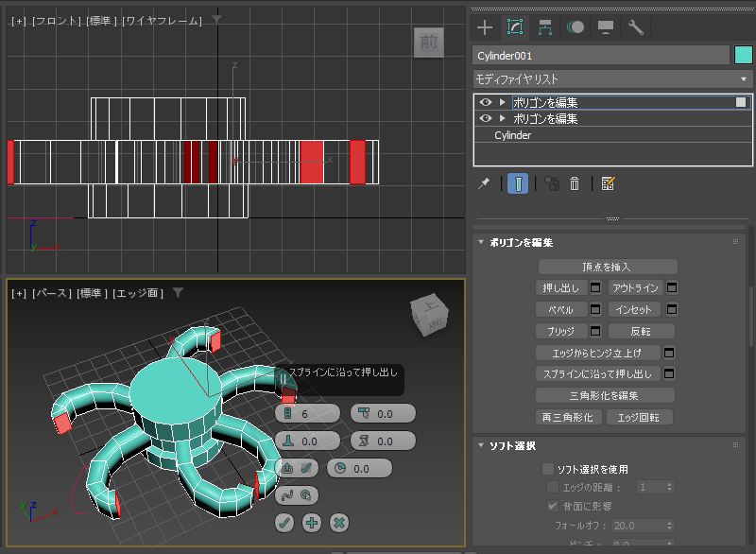Expand the second ポリゴンを編集 modifier sub-objects
Viewport: 756px width, 554px height.
pyautogui.click(x=503, y=118)
